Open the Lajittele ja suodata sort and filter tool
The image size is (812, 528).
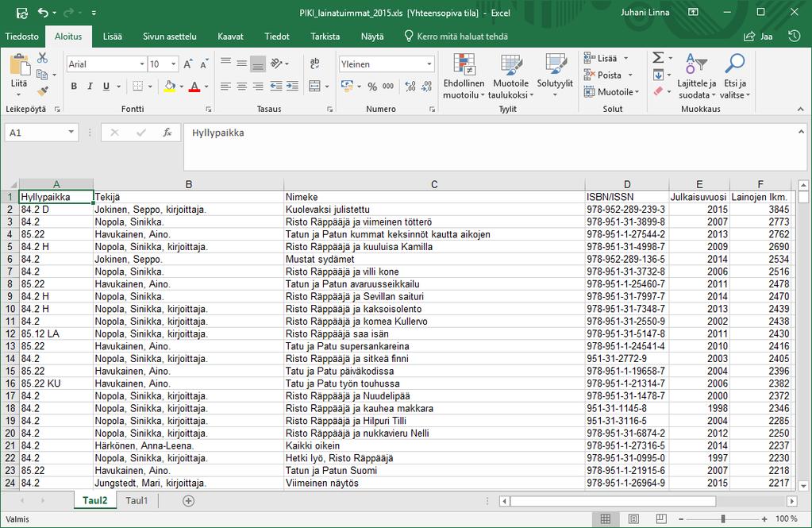697,75
